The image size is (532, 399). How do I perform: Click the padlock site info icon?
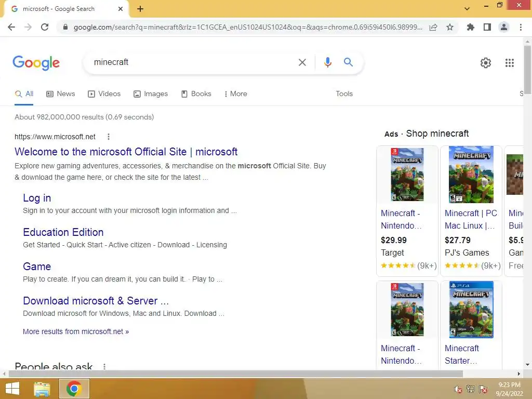click(x=65, y=27)
